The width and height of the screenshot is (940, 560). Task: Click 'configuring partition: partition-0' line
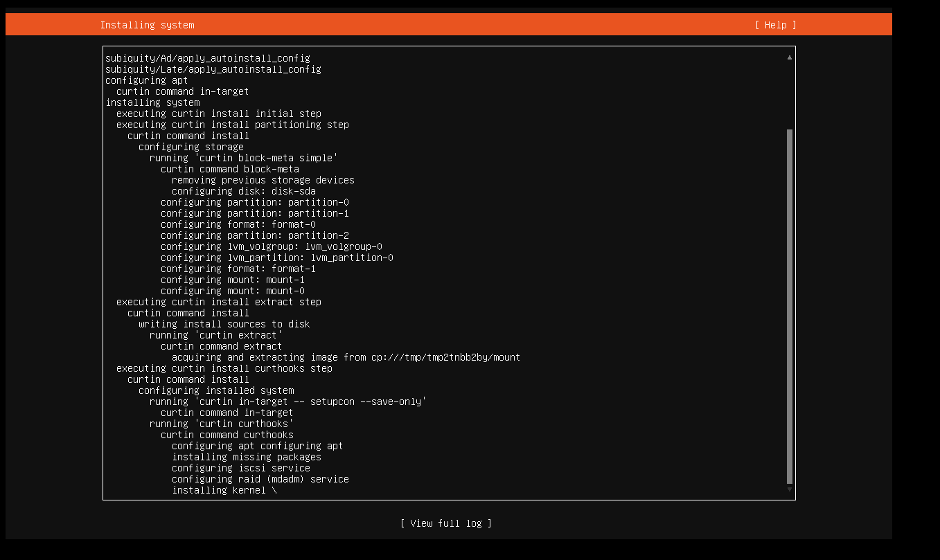point(255,202)
